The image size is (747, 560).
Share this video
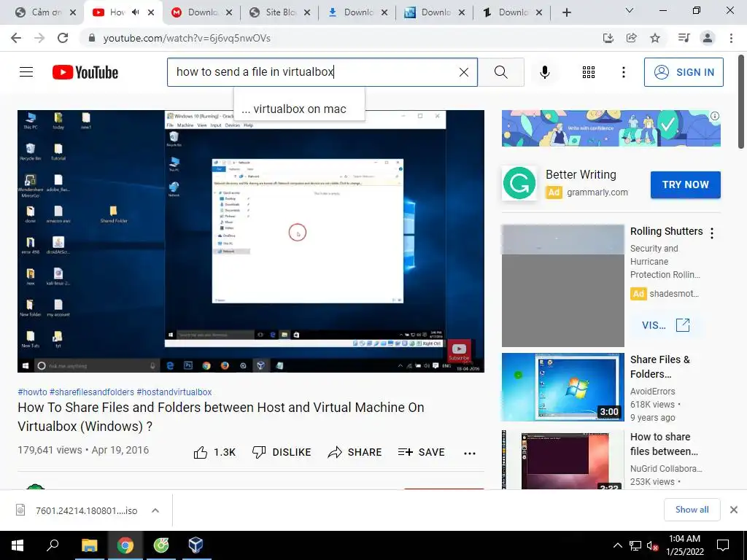coord(355,452)
